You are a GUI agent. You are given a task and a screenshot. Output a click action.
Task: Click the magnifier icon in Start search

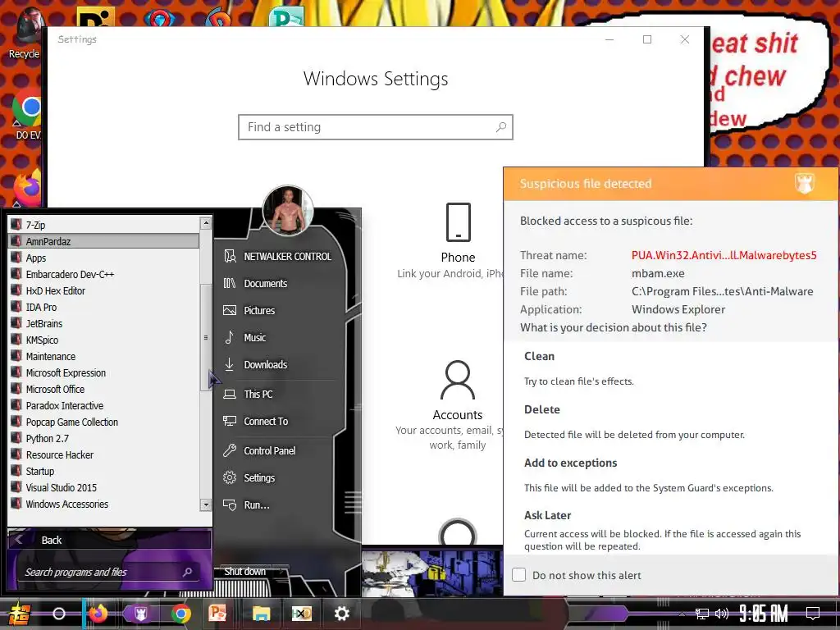(188, 572)
